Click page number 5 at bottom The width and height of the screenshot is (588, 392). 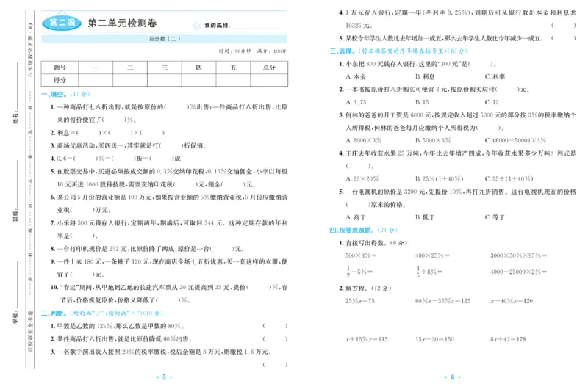click(x=164, y=377)
